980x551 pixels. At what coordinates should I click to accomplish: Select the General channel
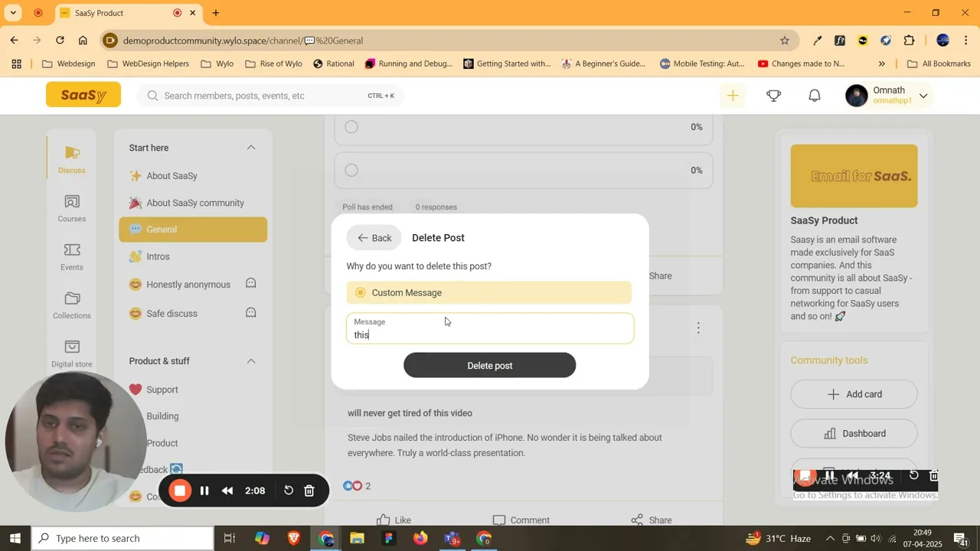pos(193,230)
